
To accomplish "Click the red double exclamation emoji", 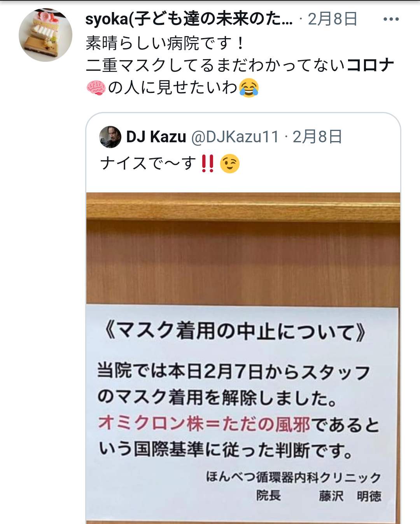I will tap(207, 164).
